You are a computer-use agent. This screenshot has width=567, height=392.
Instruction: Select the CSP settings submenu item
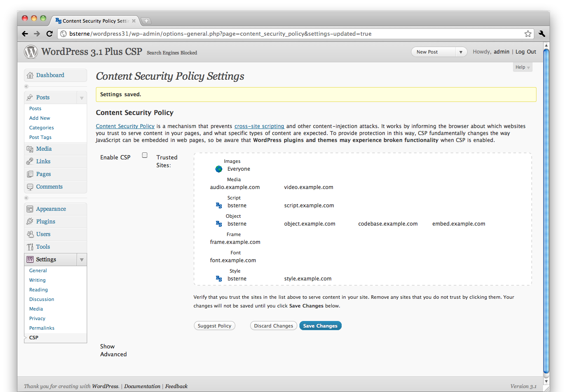34,338
